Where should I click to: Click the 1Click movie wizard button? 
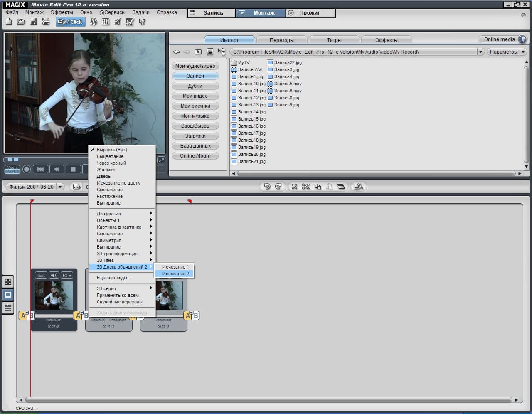(70, 22)
